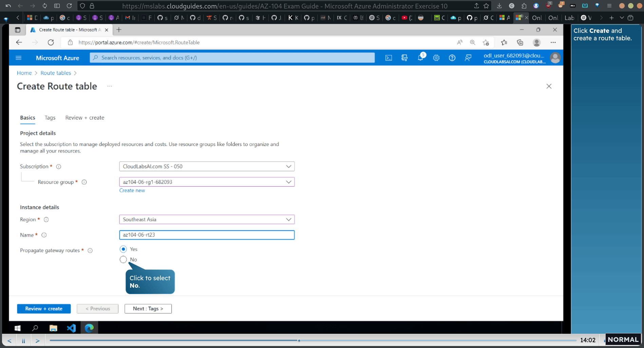Screen dimensions: 644x348
Task: Select Yes for Propagate gateway routes
Action: pos(123,249)
